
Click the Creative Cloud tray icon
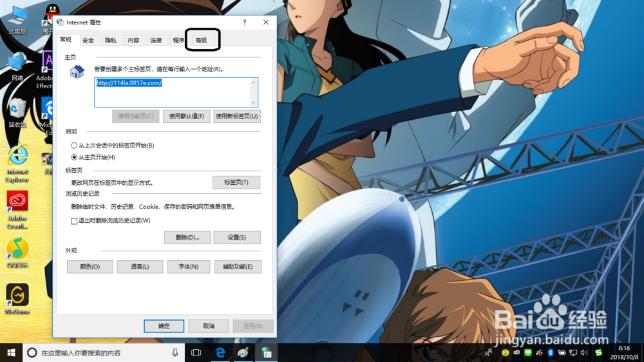516,352
